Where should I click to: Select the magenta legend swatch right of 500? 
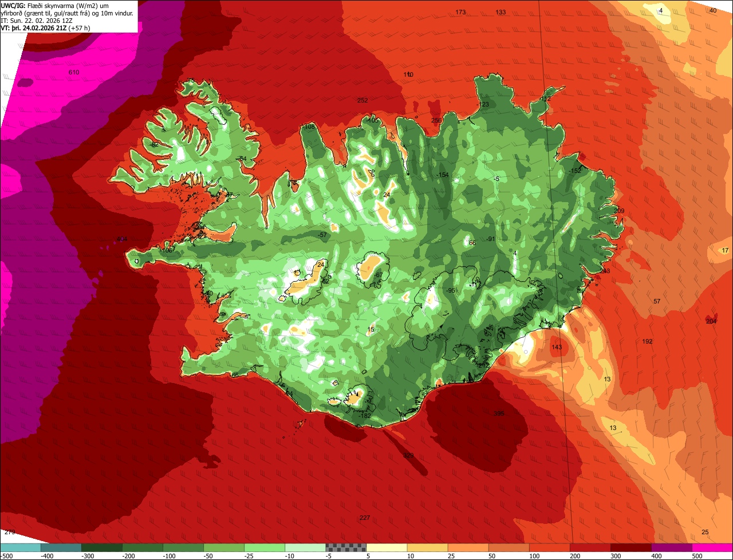(712, 547)
